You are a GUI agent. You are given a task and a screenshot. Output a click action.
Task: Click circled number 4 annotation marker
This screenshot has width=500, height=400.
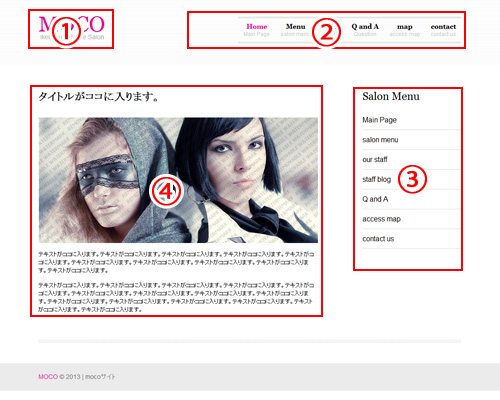pyautogui.click(x=166, y=191)
